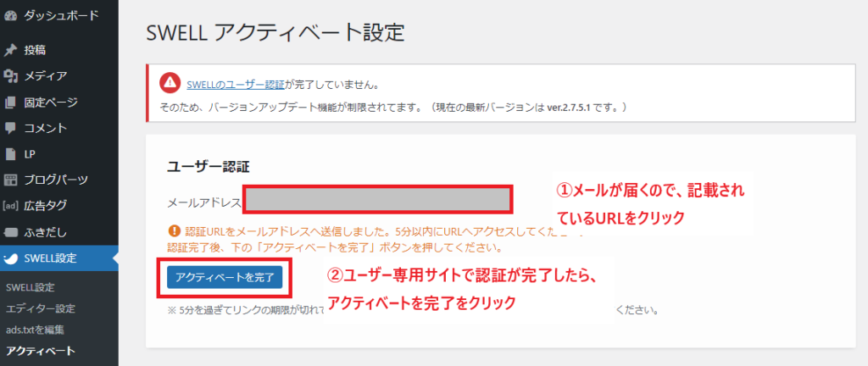
Task: Click the orange exclamation notice icon
Action: (175, 230)
